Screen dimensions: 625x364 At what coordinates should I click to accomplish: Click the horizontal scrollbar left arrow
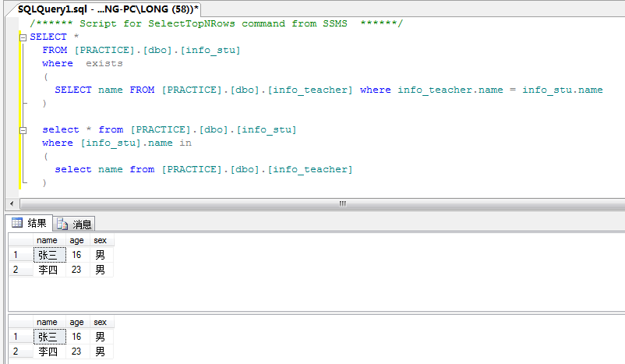click(x=12, y=203)
